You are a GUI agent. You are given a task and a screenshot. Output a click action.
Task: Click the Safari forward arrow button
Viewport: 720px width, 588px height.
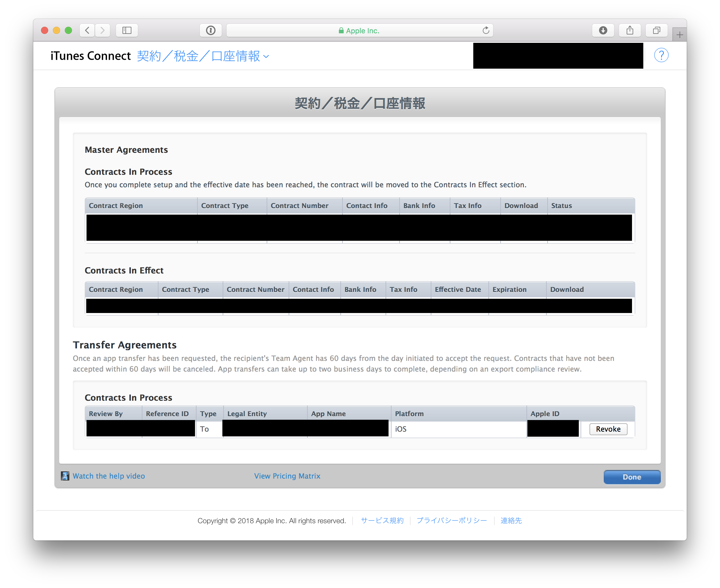coord(103,31)
